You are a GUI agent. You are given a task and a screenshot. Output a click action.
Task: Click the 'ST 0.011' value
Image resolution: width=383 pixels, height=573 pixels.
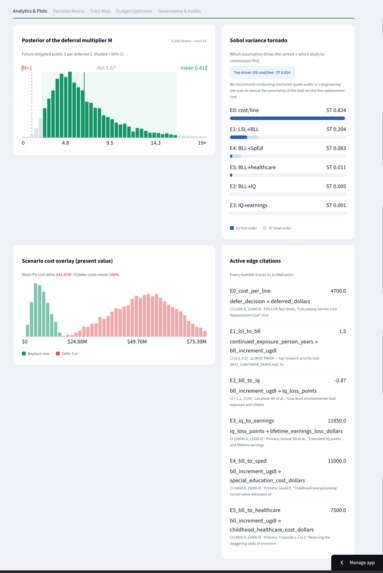point(336,167)
